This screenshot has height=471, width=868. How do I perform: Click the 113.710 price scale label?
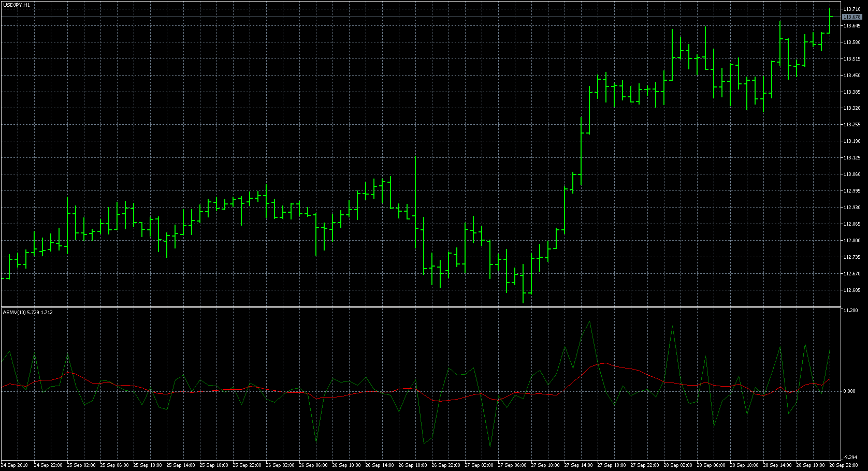(852, 9)
